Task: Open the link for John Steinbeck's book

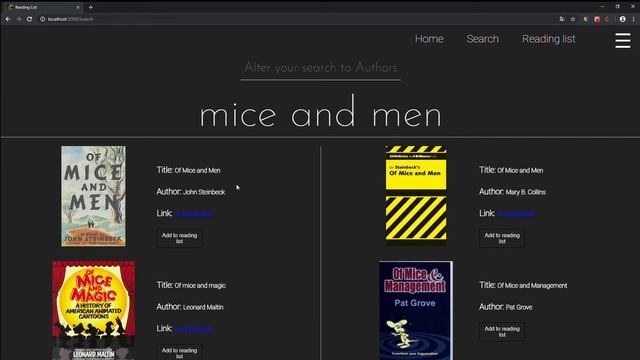Action: [x=194, y=213]
